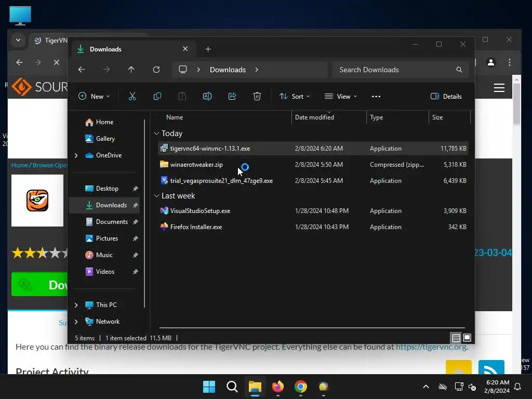Viewport: 532px width, 399px height.
Task: Open the SourceForge hamburger menu
Action: 499,88
